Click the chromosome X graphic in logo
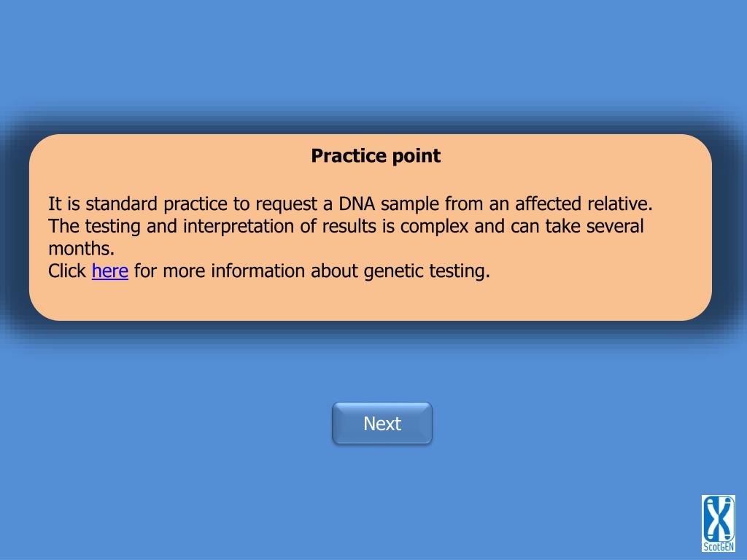Viewport: 747px width, 560px height. (718, 518)
